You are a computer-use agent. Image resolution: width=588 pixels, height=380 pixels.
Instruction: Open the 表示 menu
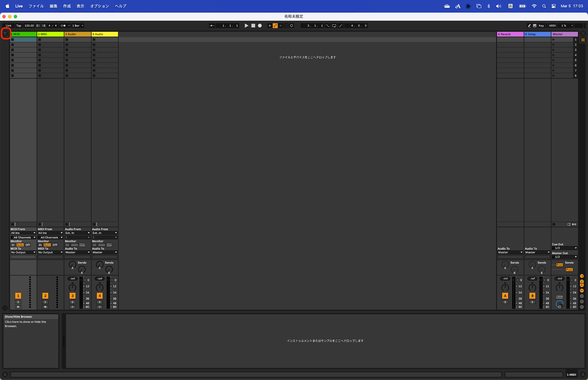(x=80, y=6)
